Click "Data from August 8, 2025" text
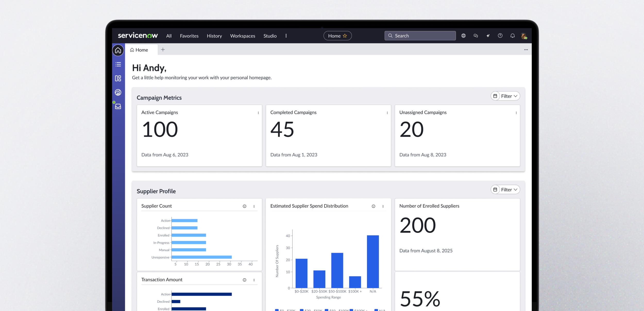This screenshot has width=644, height=311. 426,251
